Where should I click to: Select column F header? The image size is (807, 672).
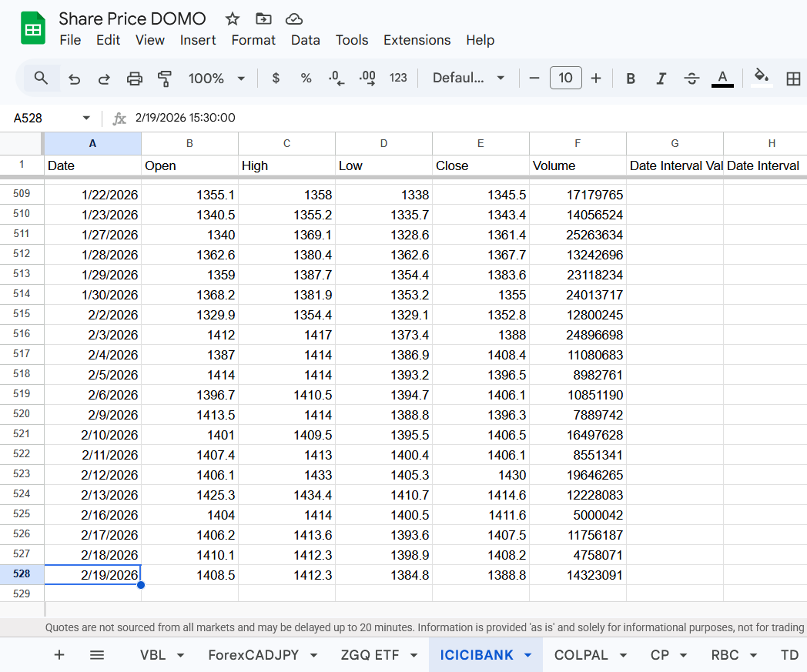pyautogui.click(x=578, y=143)
